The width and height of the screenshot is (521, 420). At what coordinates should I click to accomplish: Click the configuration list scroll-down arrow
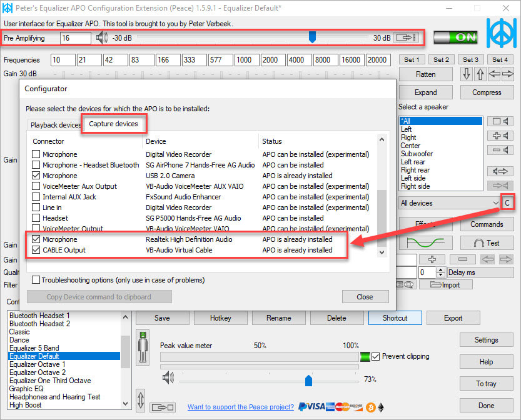click(125, 404)
